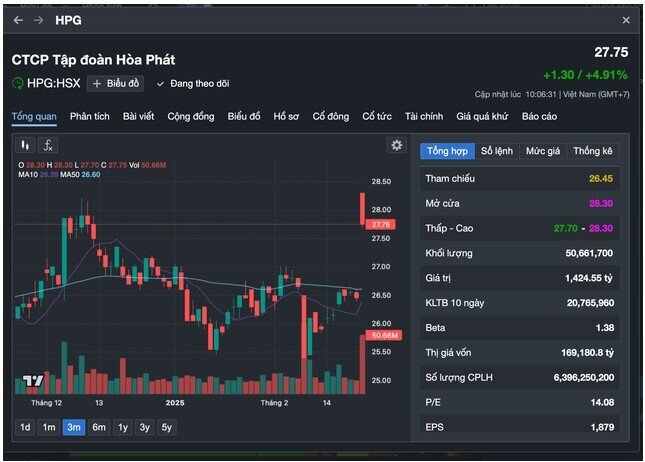Close the HPG stock panel

click(x=626, y=20)
